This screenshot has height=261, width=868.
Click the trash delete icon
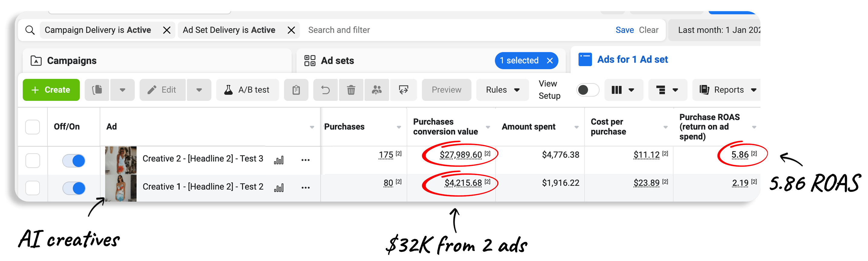coord(351,90)
